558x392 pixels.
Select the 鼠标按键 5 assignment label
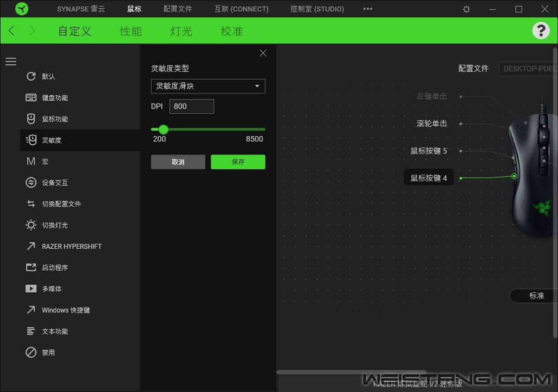[428, 151]
